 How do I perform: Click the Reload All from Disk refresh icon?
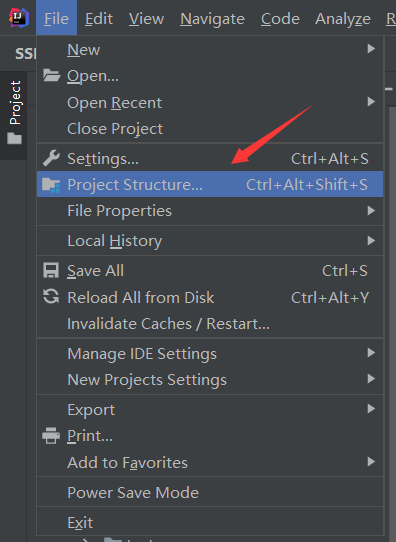point(51,297)
